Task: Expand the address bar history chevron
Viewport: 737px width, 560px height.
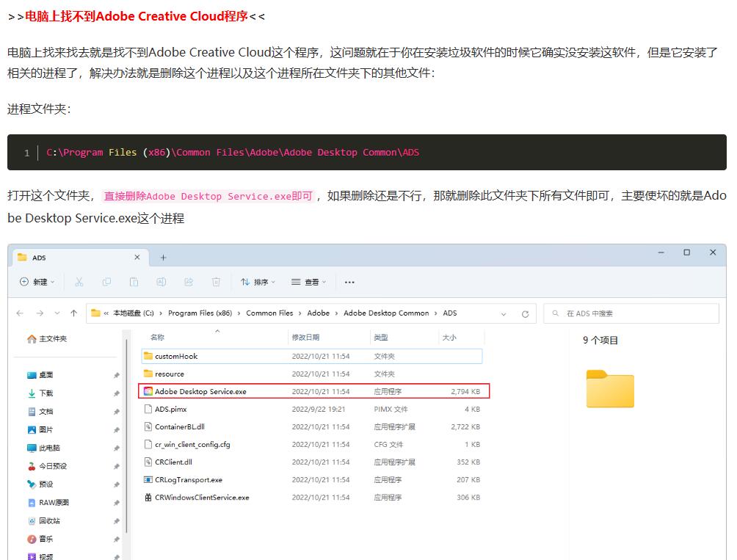Action: coord(504,313)
